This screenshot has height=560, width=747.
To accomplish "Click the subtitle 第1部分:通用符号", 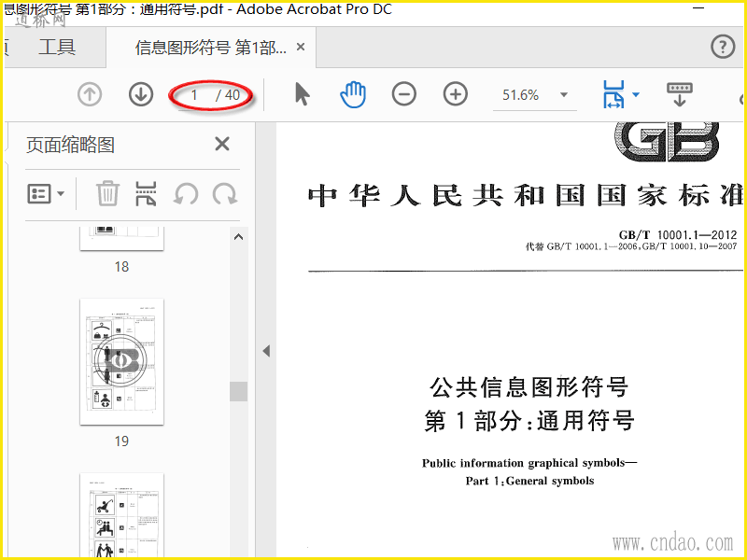I will pos(529,421).
